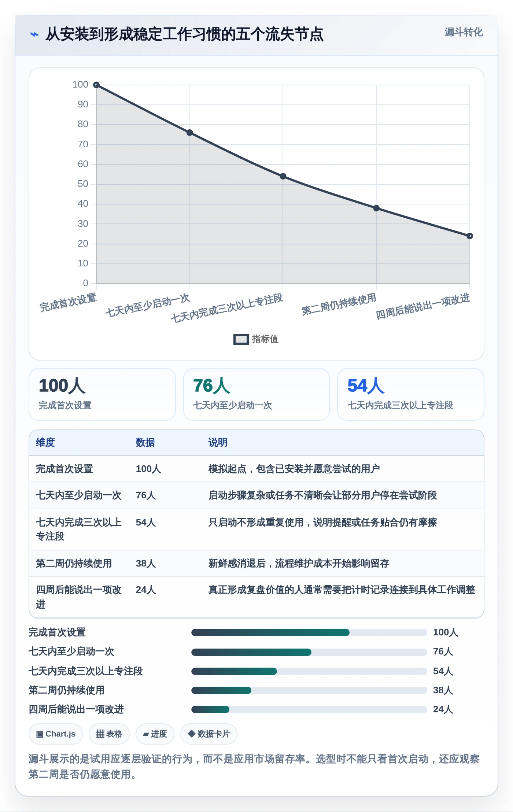513x812 pixels.
Task: Click the 进度 tag chip
Action: coord(155,734)
